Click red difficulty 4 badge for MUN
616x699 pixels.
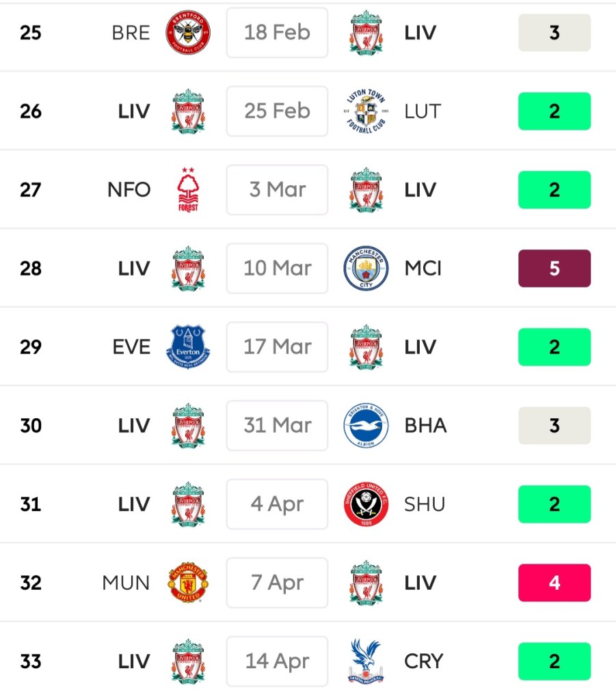[x=554, y=583]
